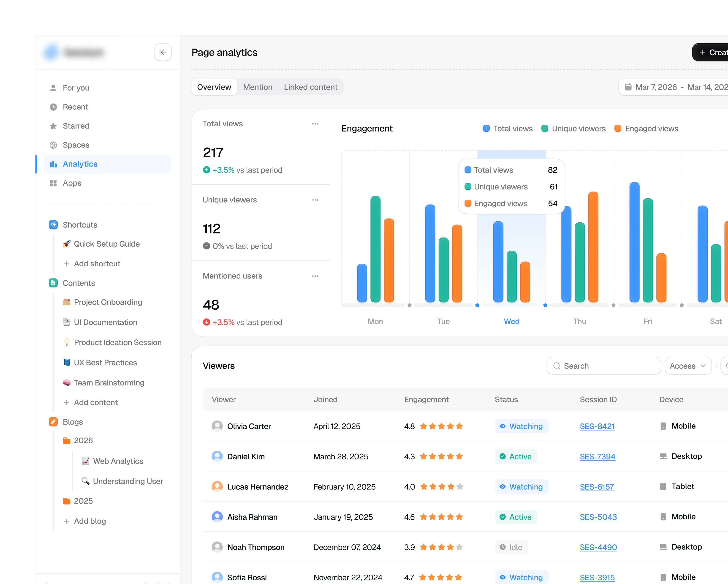Click the Blogs pencil icon
The image size is (728, 584).
(x=53, y=422)
